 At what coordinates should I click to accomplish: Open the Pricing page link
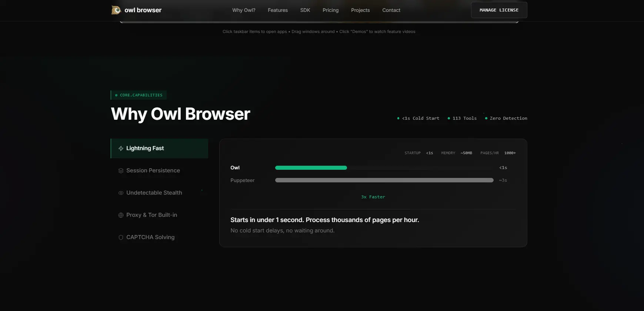pyautogui.click(x=330, y=10)
